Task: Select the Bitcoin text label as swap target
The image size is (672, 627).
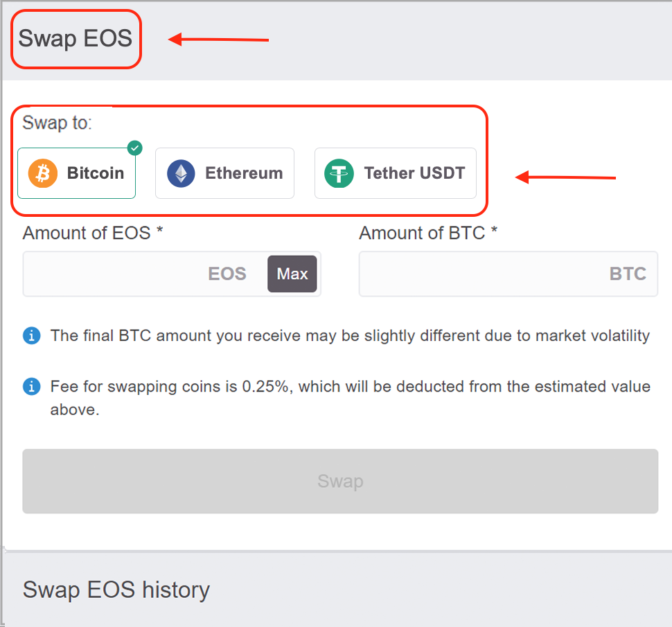Action: click(x=96, y=173)
